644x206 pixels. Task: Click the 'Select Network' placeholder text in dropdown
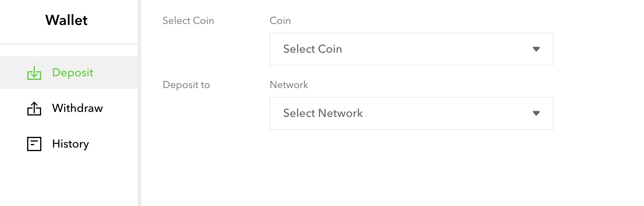[x=323, y=113]
